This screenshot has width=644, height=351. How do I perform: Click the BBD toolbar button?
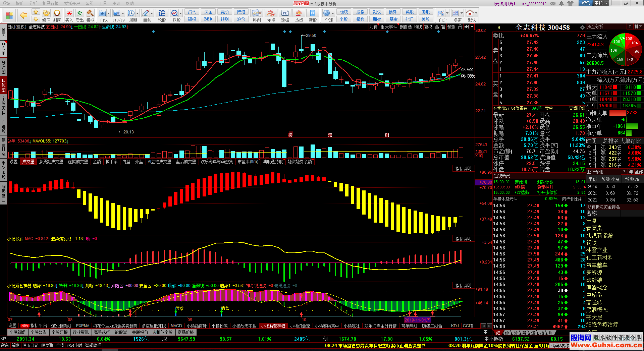click(208, 19)
